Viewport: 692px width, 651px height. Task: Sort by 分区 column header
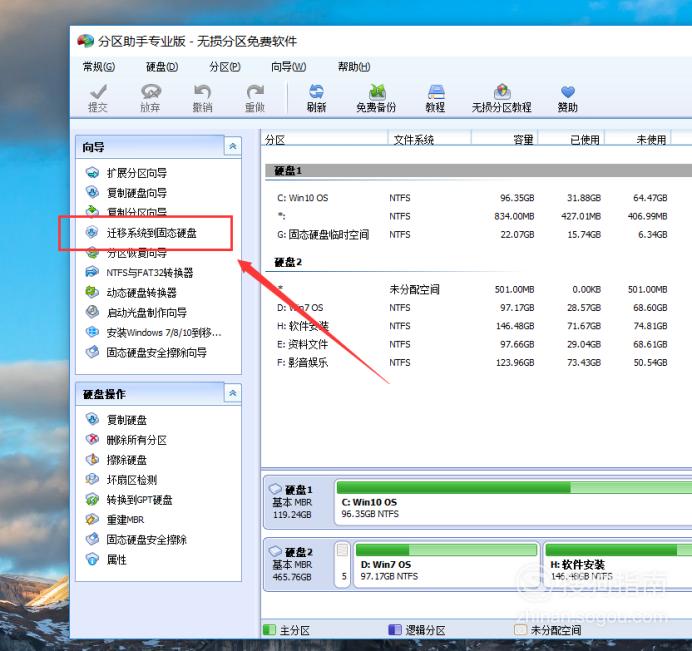(x=324, y=139)
